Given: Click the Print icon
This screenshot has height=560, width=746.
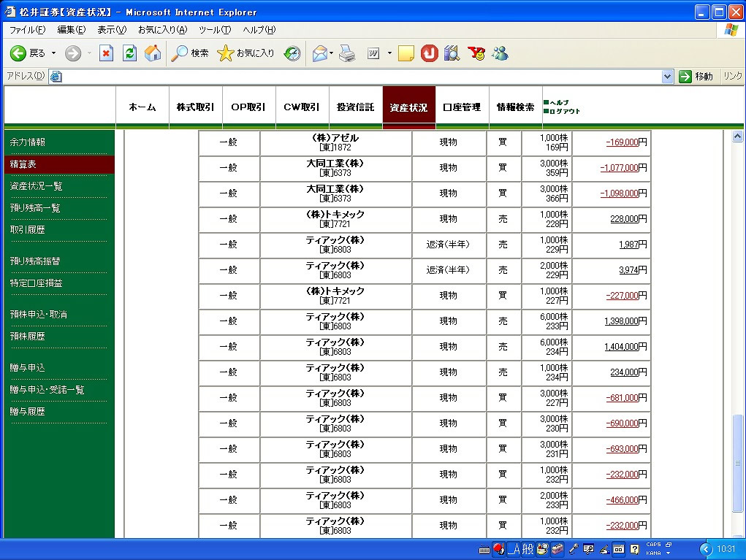Looking at the screenshot, I should 347,53.
